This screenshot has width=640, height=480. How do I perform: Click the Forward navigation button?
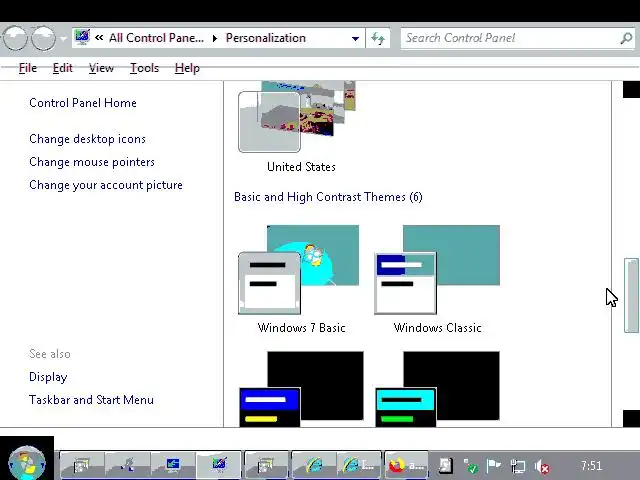pyautogui.click(x=43, y=38)
